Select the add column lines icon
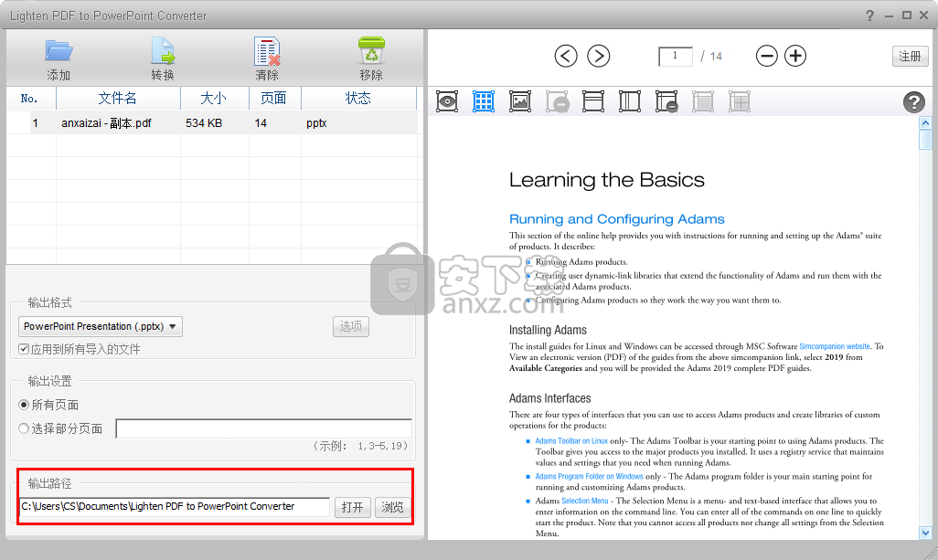 [629, 101]
